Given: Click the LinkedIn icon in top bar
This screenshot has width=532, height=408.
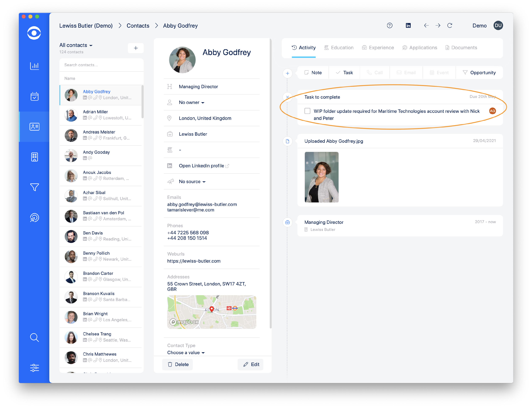Looking at the screenshot, I should tap(408, 25).
